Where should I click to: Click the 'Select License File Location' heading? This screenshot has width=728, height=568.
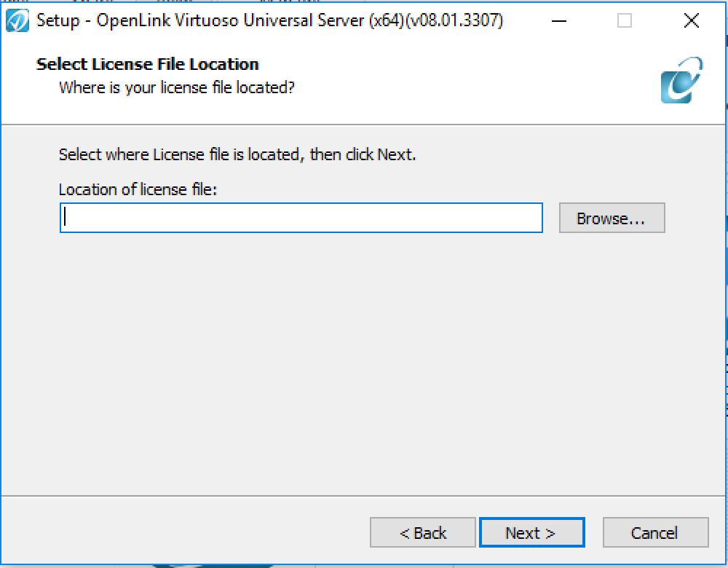[x=148, y=64]
